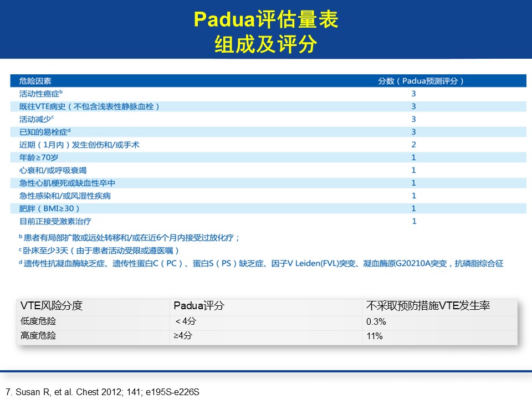This screenshot has width=532, height=399.
Task: Click footnote b about 局部扩散或远处转移
Action: (x=129, y=238)
